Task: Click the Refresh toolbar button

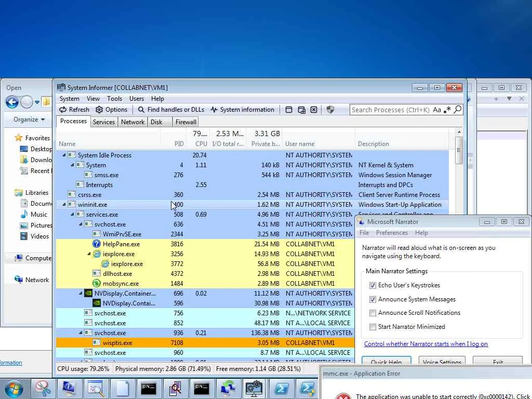Action: click(x=74, y=110)
